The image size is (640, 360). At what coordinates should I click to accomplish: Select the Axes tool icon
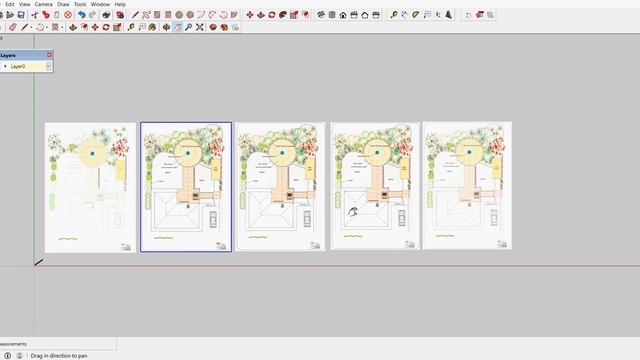point(438,15)
